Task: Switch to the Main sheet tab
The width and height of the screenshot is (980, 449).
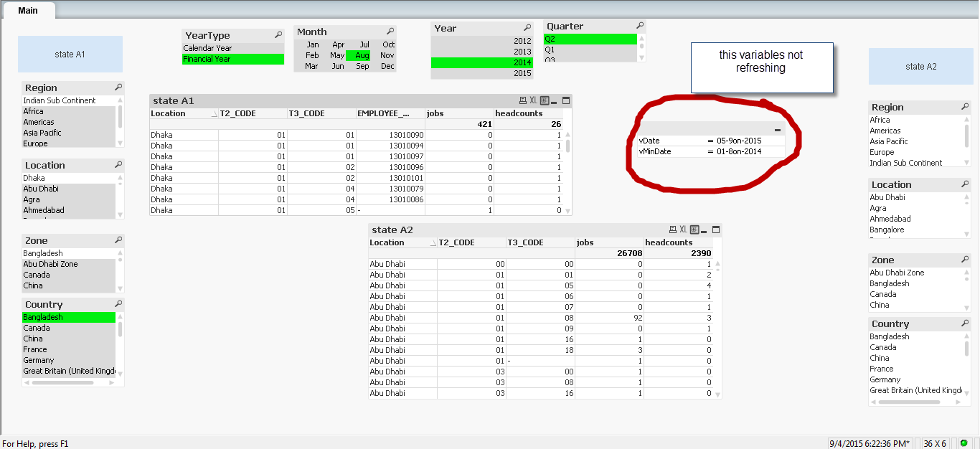Action: (28, 10)
